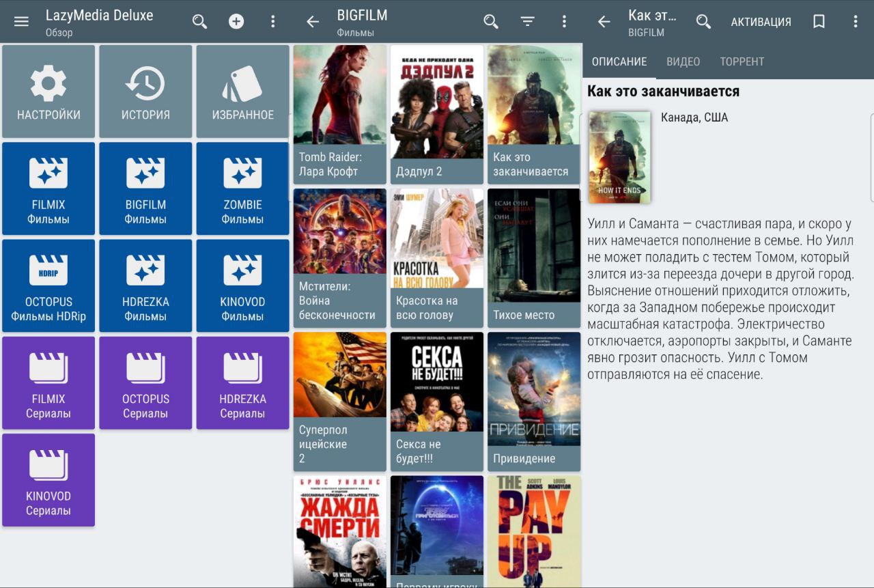Open Тихое место movie card
The image size is (874, 588).
(x=534, y=258)
